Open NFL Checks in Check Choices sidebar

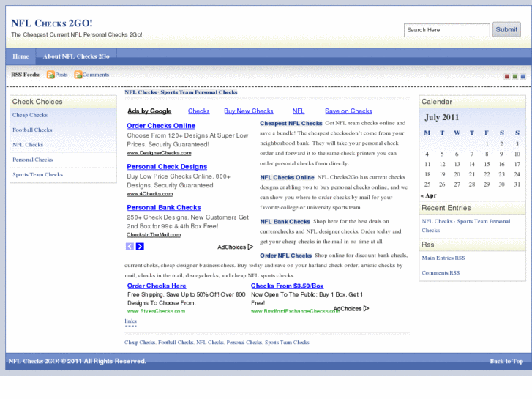pyautogui.click(x=28, y=145)
